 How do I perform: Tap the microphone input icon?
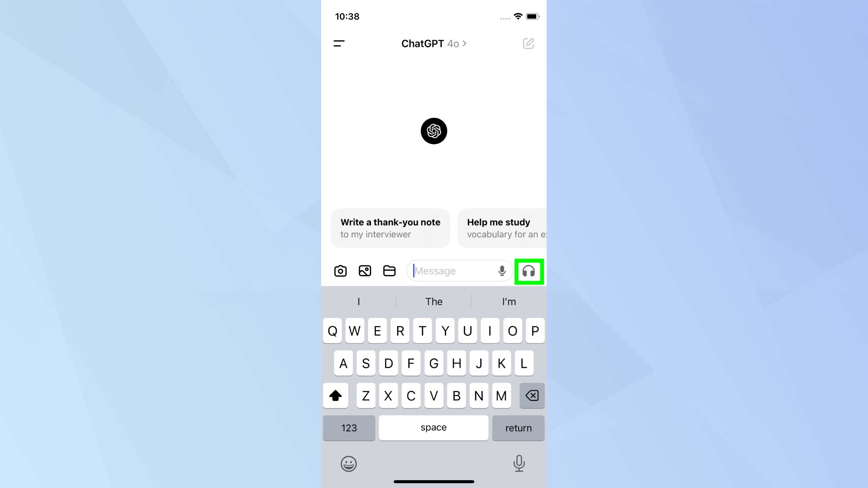(501, 271)
